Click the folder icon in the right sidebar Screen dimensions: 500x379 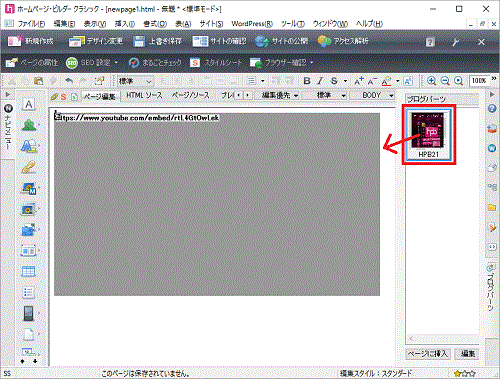pyautogui.click(x=492, y=207)
